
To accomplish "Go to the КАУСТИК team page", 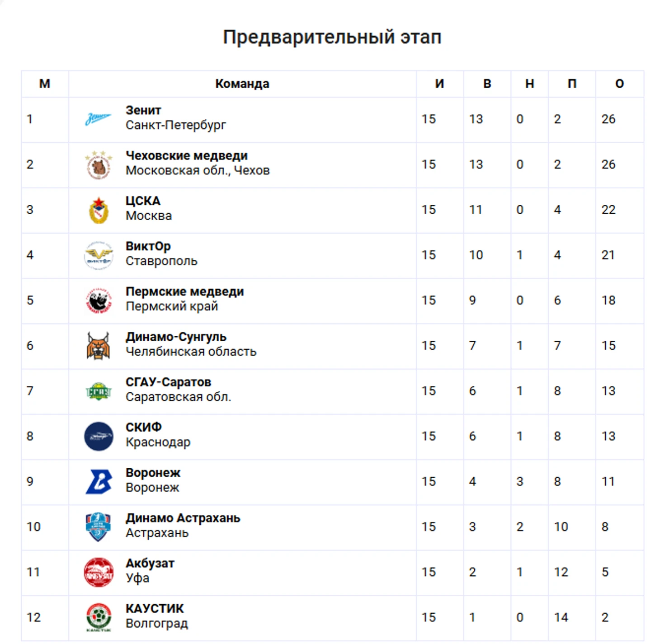I will (155, 608).
